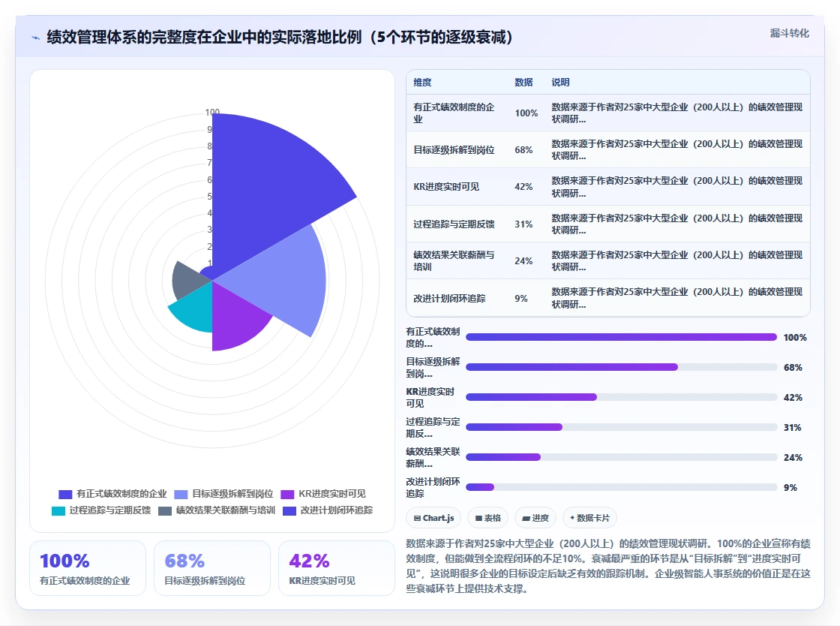Click the 9% progress bar

(x=622, y=487)
